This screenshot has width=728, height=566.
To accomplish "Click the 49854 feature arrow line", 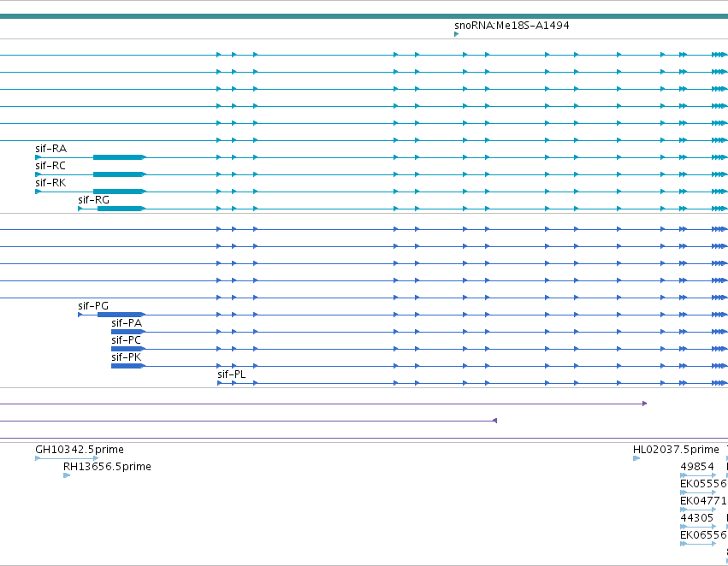I will pyautogui.click(x=698, y=475).
